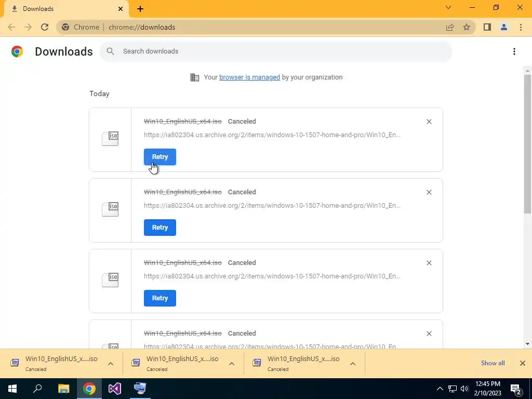The height and width of the screenshot is (399, 532).
Task: Expand options for second shelf download item
Action: tap(232, 363)
